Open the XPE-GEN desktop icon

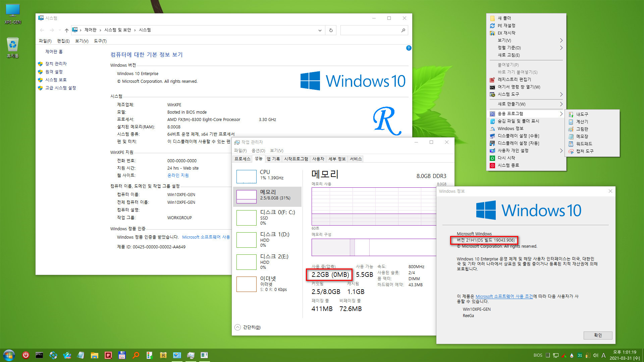pyautogui.click(x=13, y=14)
